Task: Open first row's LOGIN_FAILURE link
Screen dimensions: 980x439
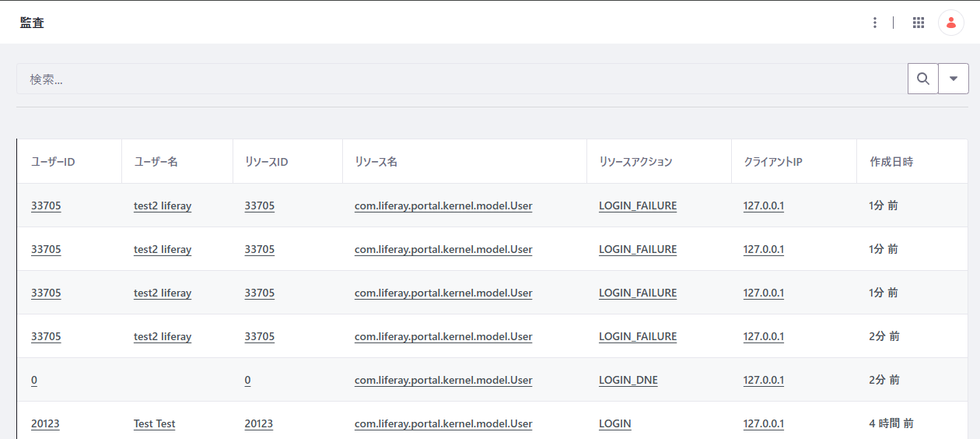Action: pyautogui.click(x=638, y=205)
